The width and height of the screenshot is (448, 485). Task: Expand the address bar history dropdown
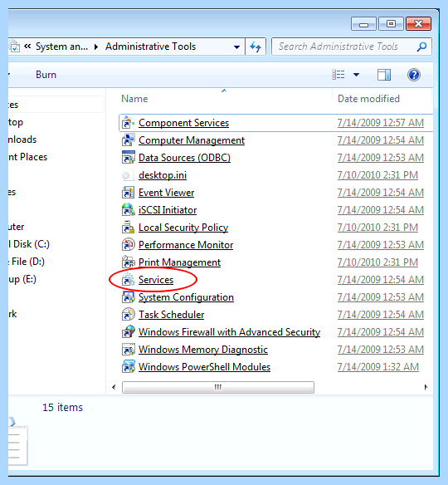(x=236, y=47)
